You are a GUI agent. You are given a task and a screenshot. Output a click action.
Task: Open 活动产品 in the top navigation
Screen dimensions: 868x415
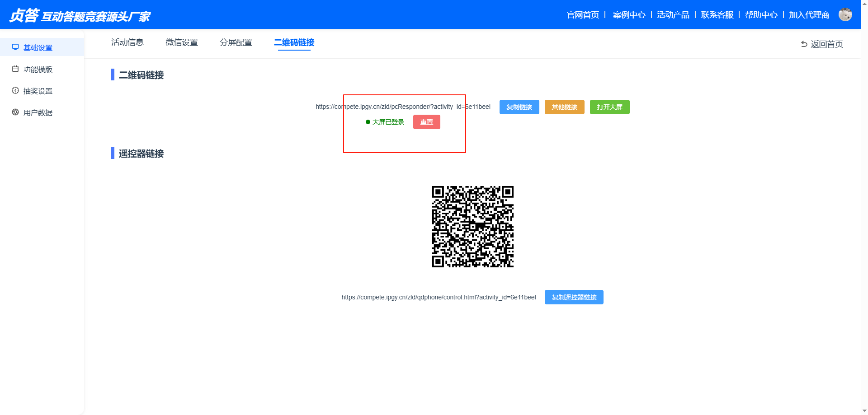point(673,15)
